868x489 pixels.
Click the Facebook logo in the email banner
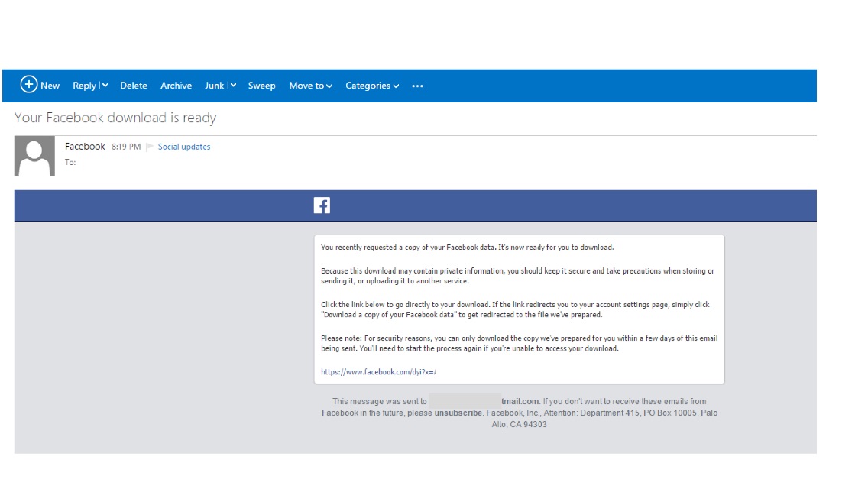[x=322, y=206]
